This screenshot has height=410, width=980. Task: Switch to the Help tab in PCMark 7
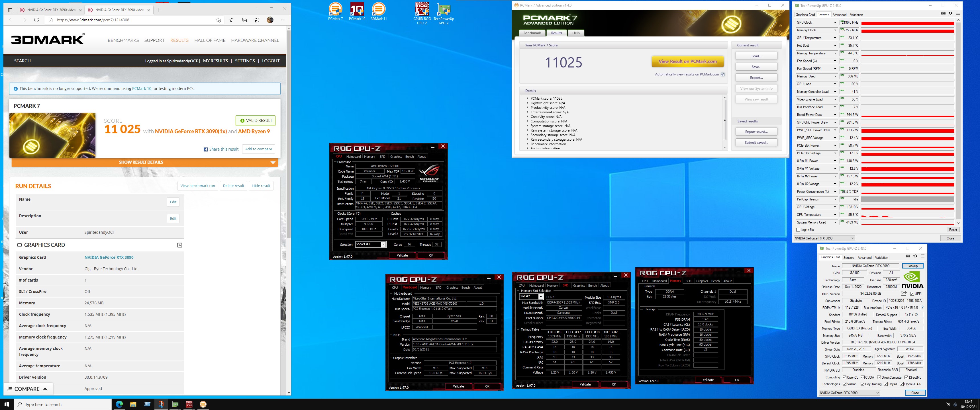(x=575, y=33)
